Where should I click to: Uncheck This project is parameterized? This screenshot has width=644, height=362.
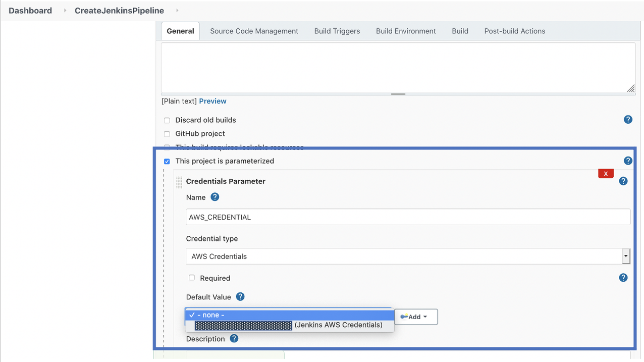point(167,162)
